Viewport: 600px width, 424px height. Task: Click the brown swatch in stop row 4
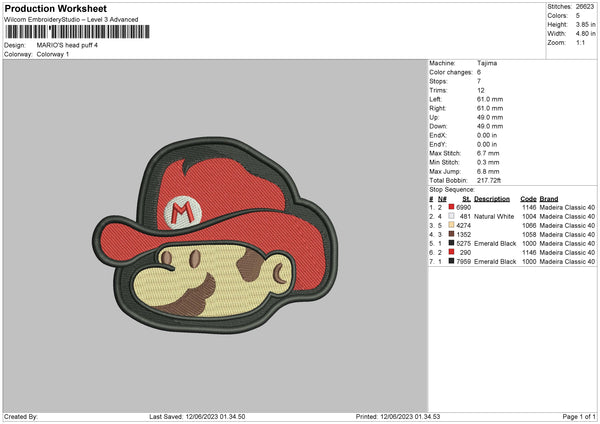pos(452,234)
